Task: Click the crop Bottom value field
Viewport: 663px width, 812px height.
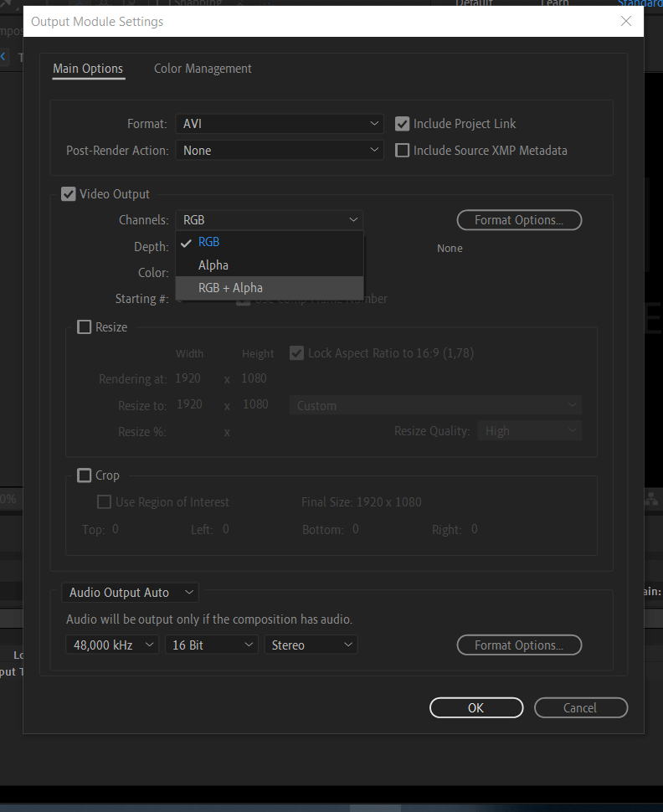Action: [x=355, y=529]
